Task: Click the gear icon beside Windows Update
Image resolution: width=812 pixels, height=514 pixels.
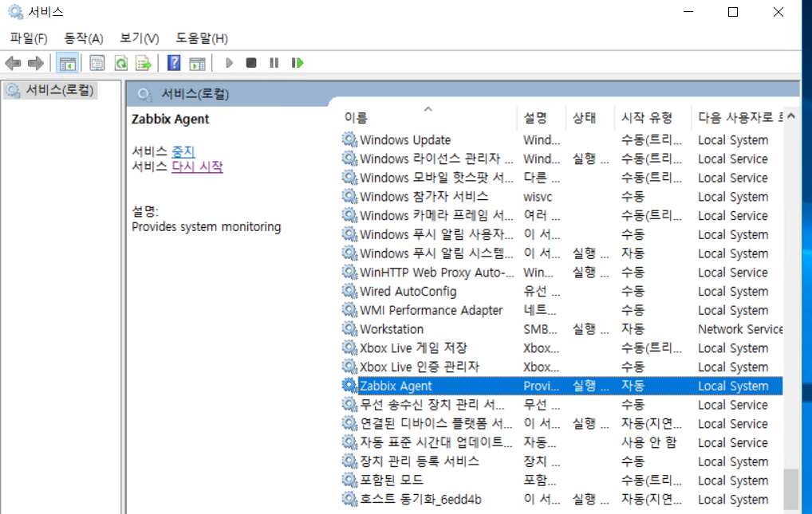Action: click(x=349, y=139)
